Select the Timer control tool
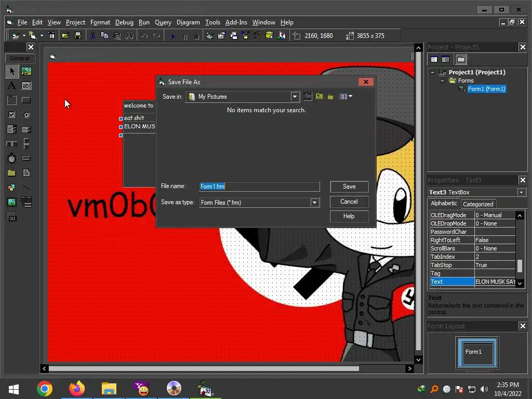Viewport: 532px width, 399px height. (12, 158)
